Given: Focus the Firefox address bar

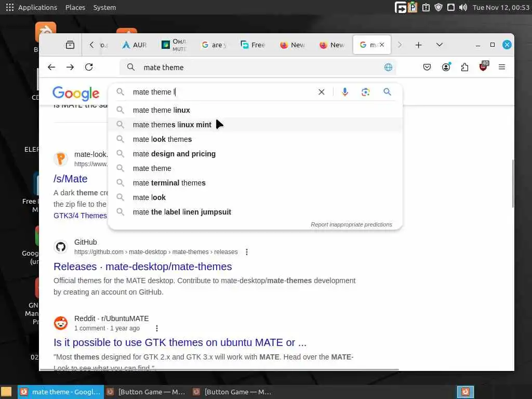Looking at the screenshot, I should click(258, 67).
